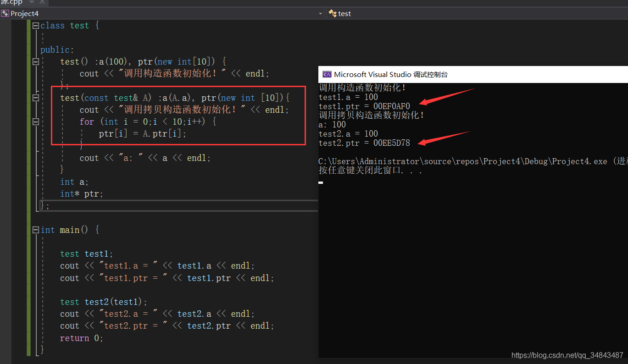This screenshot has width=628, height=364.
Task: Click the 'public:' access specifier line
Action: 57,50
